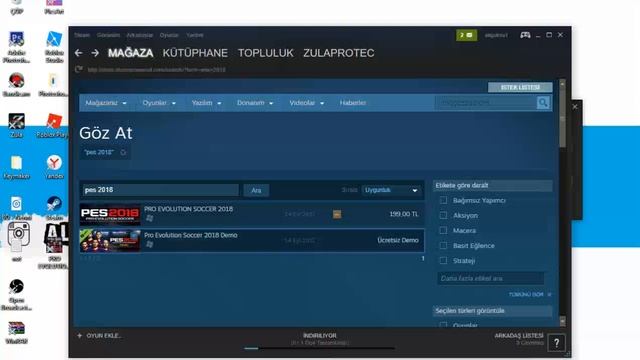Switch to the KÜTÜPHANE tab

pos(195,53)
